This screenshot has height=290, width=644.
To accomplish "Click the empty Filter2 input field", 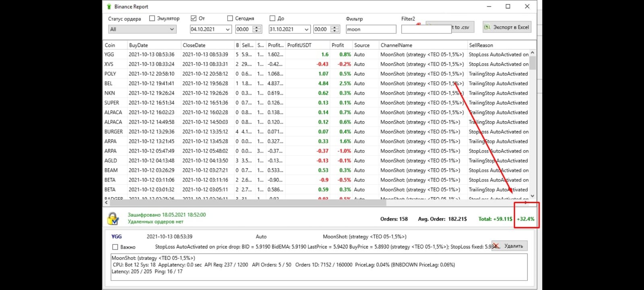I will [426, 29].
